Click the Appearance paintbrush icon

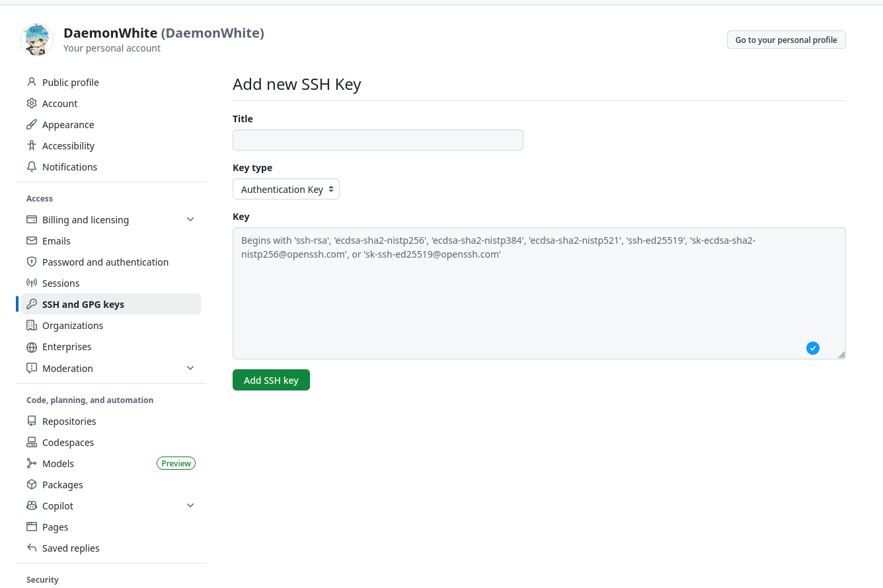coord(32,125)
